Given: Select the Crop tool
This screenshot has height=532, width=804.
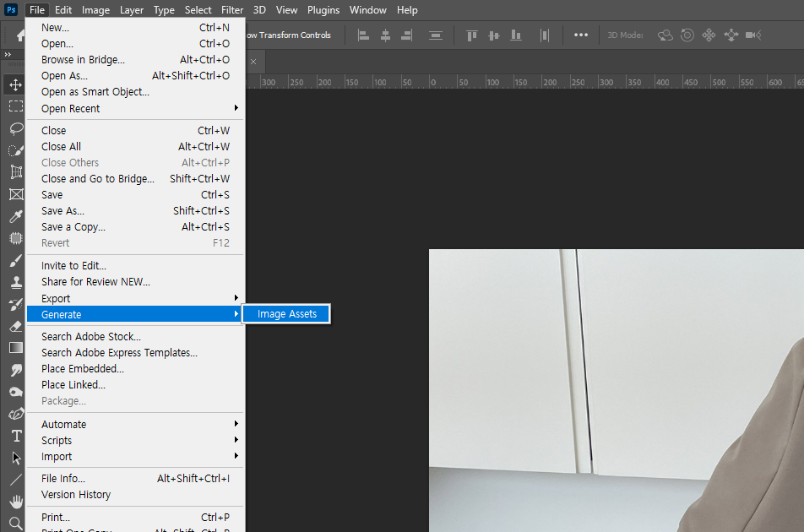Looking at the screenshot, I should click(15, 172).
